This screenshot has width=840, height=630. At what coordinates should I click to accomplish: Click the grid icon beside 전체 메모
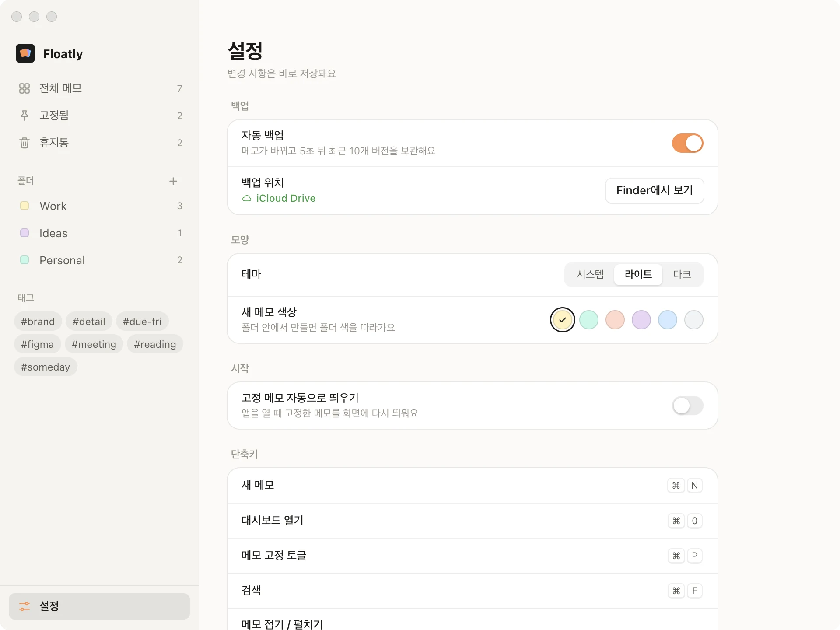point(24,88)
